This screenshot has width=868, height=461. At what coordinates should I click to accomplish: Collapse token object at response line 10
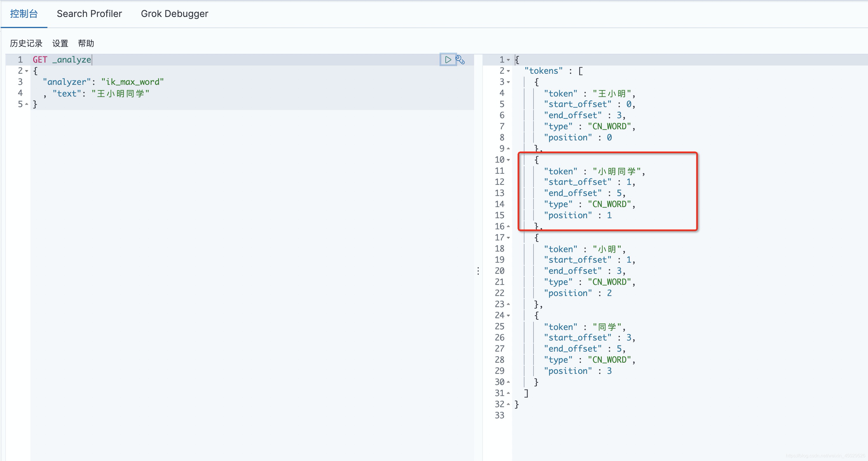[508, 160]
